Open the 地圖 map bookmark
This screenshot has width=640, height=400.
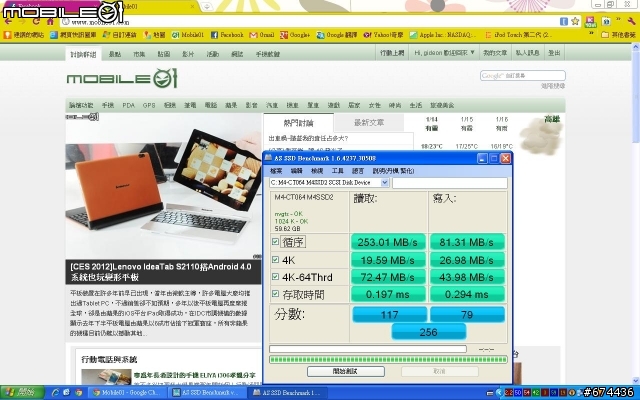[155, 35]
